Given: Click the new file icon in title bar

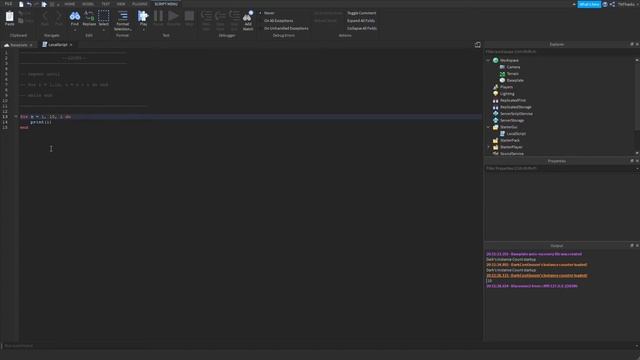Looking at the screenshot, I should tap(21, 4).
